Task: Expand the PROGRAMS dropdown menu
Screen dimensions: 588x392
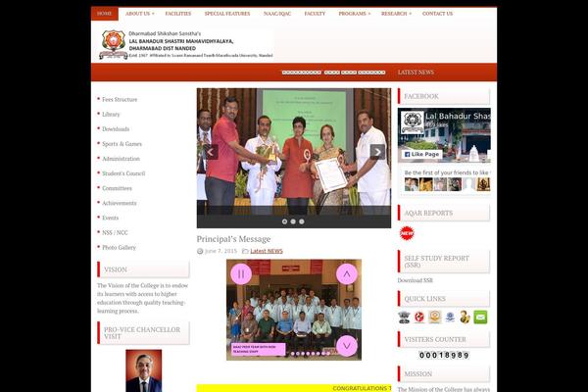Action: 354,14
